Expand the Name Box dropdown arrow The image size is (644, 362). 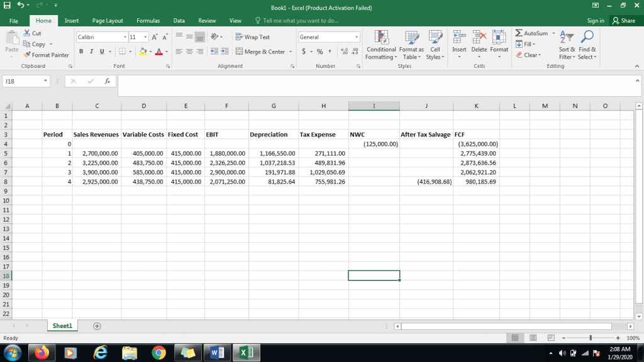[x=47, y=81]
